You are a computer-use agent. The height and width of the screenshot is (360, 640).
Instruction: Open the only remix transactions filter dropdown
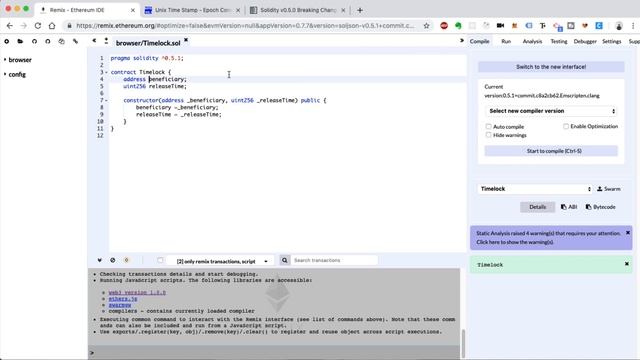point(220,261)
